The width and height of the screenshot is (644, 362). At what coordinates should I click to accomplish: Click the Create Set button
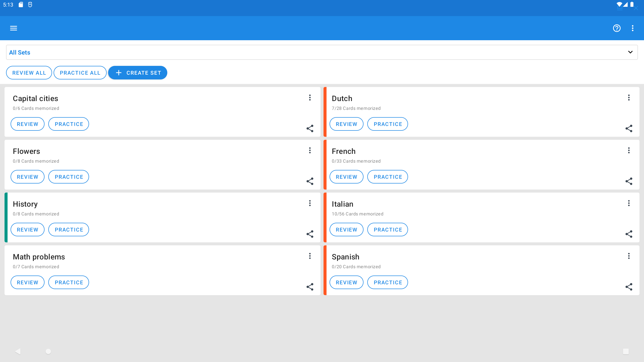(138, 73)
